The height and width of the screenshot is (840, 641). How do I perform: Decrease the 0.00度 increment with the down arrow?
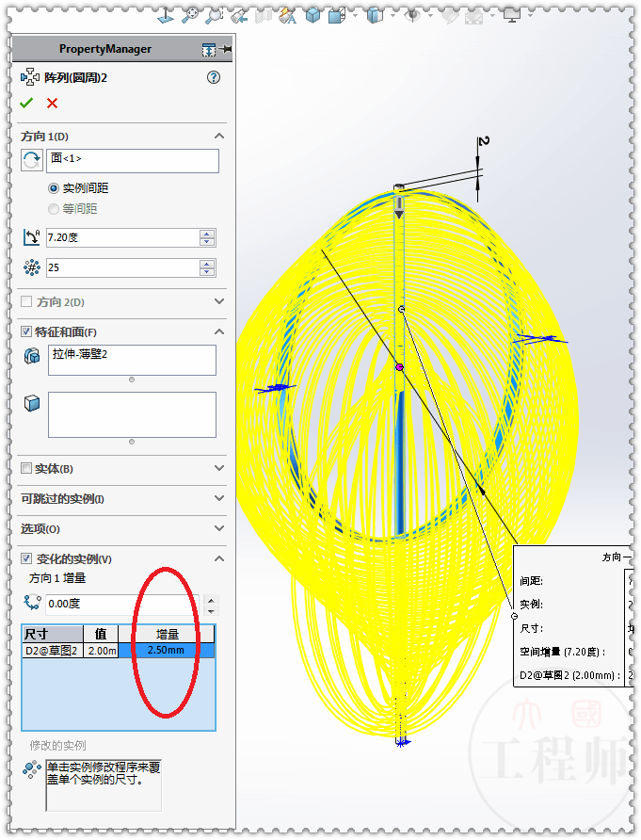212,611
